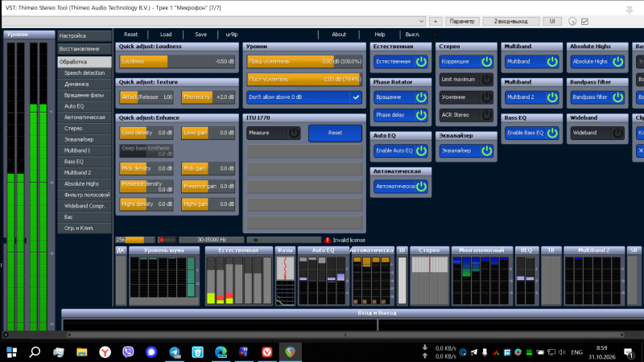
Task: Open File Explorer from taskbar
Action: tap(82, 352)
